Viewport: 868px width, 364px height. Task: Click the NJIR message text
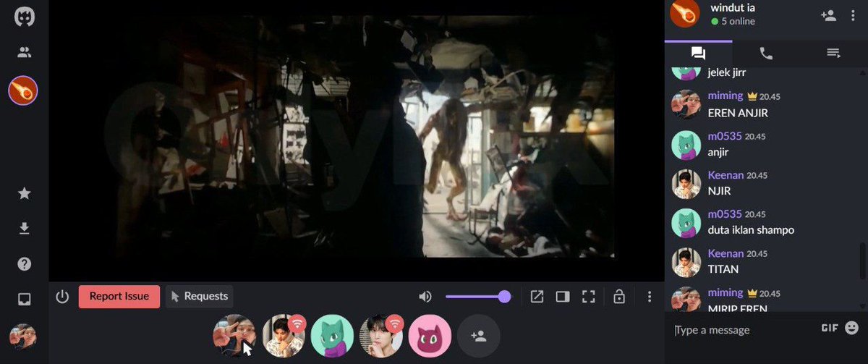tap(720, 191)
